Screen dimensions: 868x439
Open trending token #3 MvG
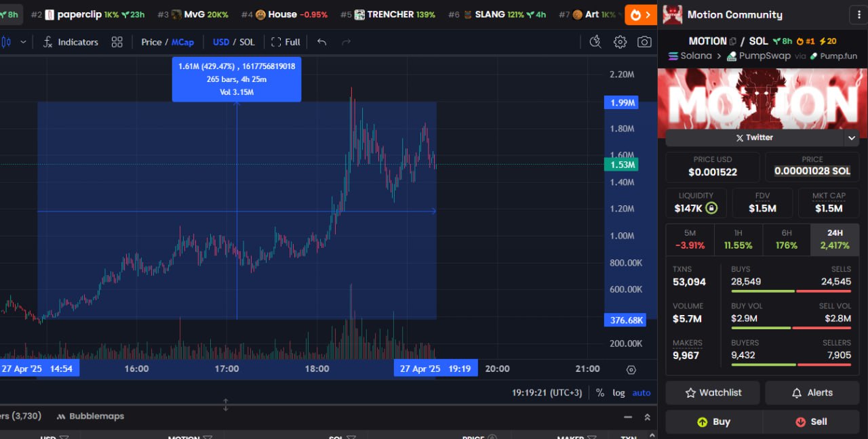(193, 14)
